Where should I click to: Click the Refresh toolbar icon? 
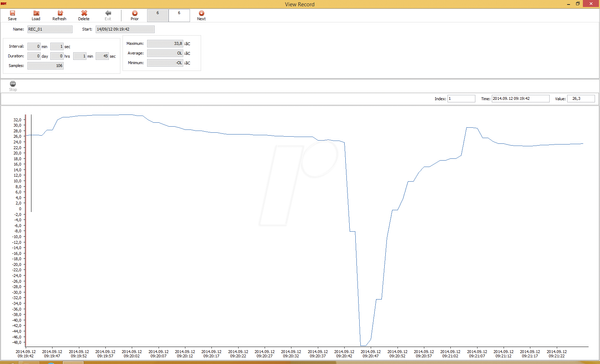tap(59, 15)
